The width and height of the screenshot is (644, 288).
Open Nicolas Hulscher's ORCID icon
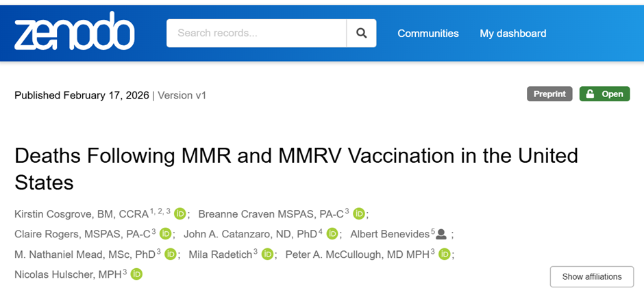(136, 274)
